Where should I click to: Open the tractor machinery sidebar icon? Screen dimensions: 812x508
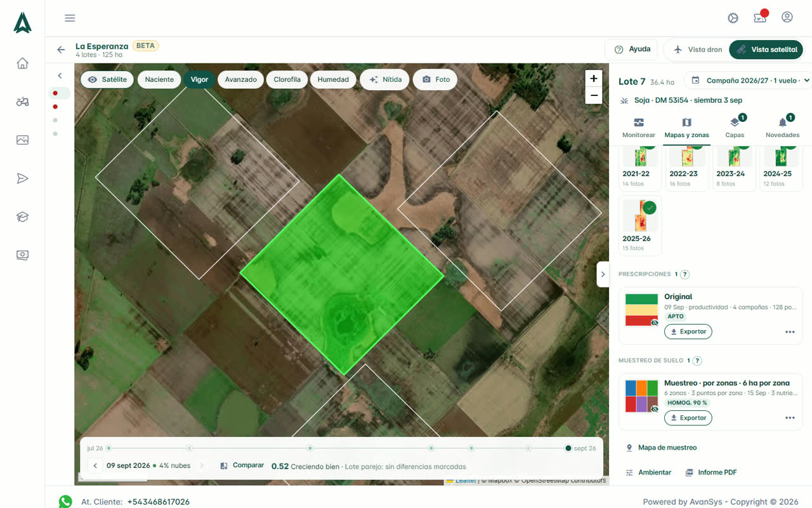(23, 102)
